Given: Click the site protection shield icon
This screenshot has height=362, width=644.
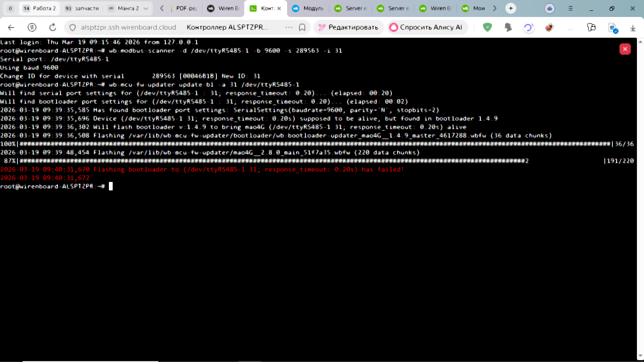Looking at the screenshot, I should point(73,27).
